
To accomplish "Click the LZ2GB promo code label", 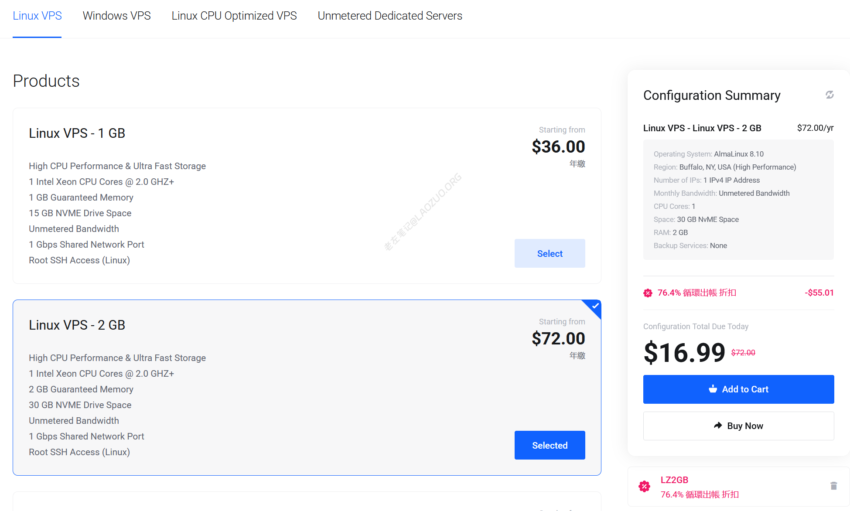I will pyautogui.click(x=674, y=480).
